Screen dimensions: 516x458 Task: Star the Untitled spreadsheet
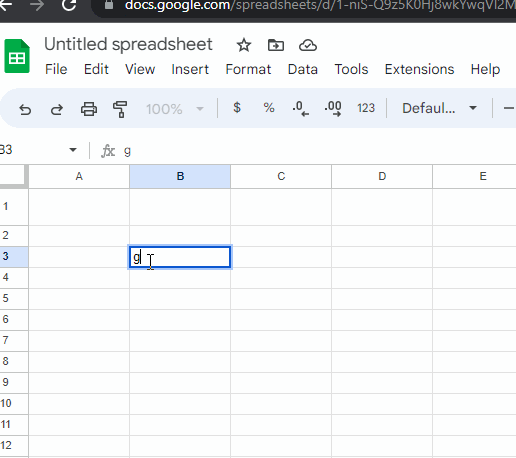pyautogui.click(x=244, y=45)
